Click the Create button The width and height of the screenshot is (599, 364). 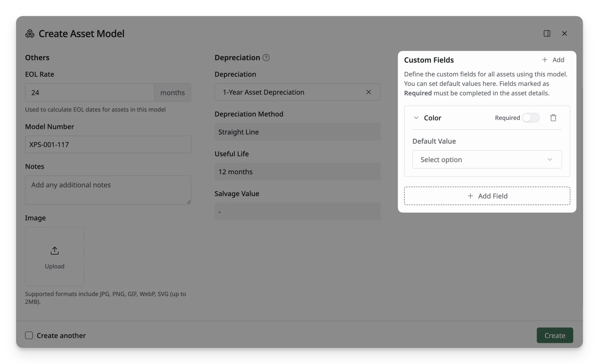coord(555,335)
